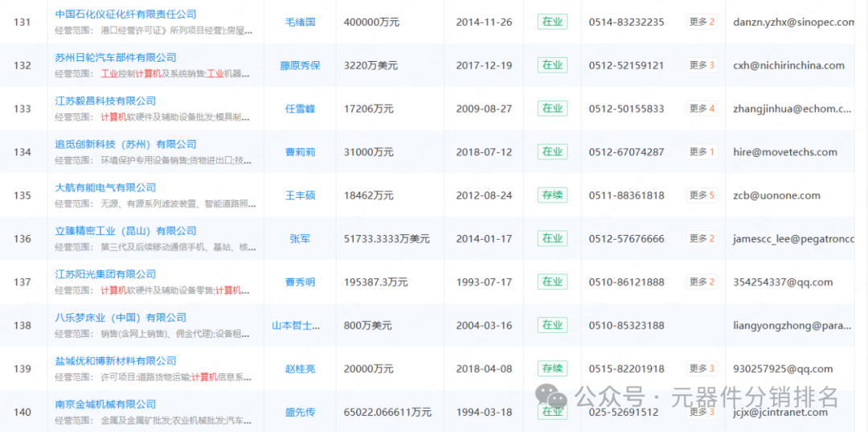Select phone number 0512-67074287
Image resolution: width=868 pixels, height=432 pixels.
click(626, 152)
